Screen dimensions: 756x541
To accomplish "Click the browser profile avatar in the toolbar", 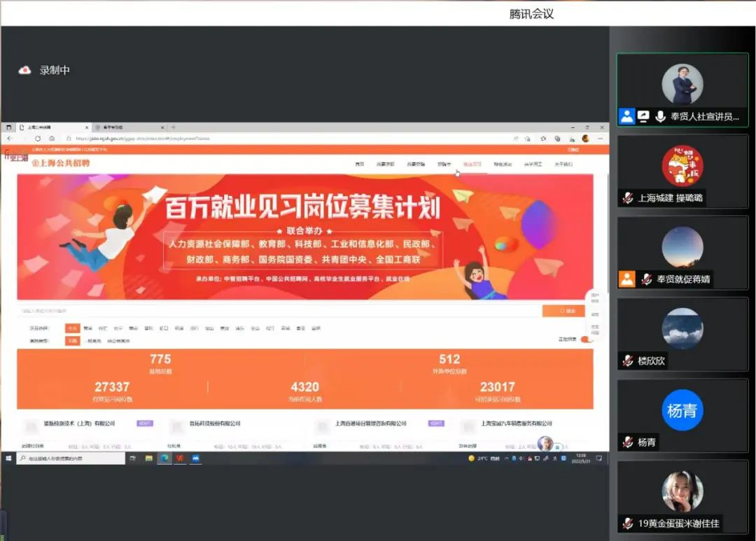I will click(586, 139).
